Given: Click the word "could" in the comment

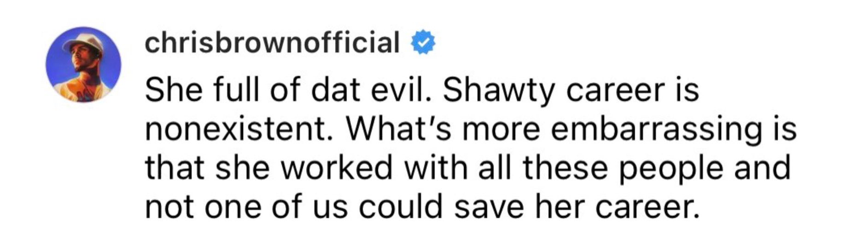Looking at the screenshot, I should tap(401, 206).
